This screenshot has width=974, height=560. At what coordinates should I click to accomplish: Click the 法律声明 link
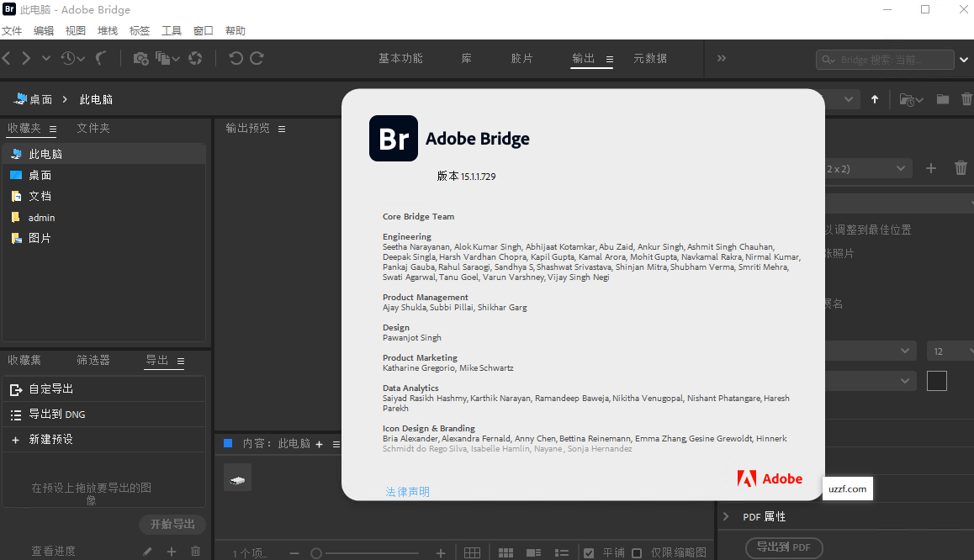pyautogui.click(x=407, y=491)
